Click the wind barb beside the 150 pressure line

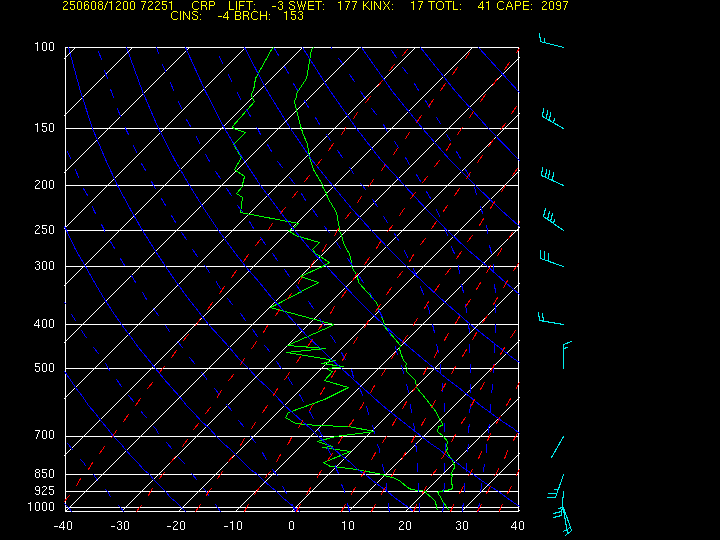pos(553,119)
